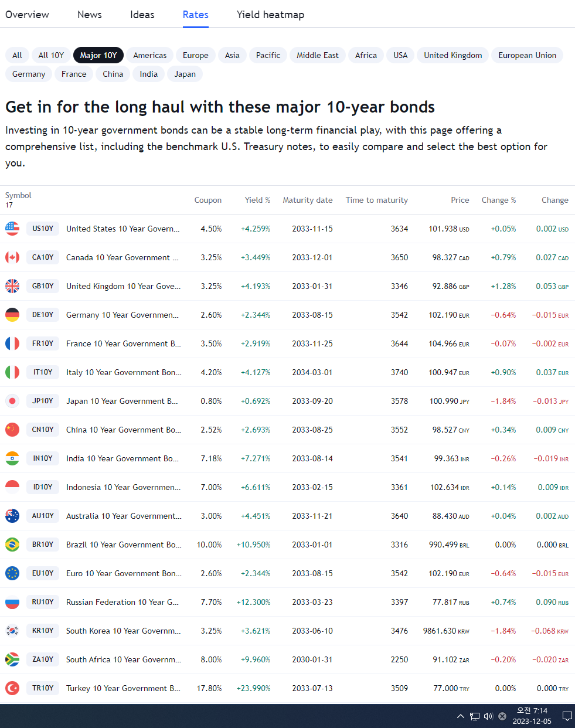The width and height of the screenshot is (575, 728).
Task: Click the Germany flag icon
Action: point(12,315)
